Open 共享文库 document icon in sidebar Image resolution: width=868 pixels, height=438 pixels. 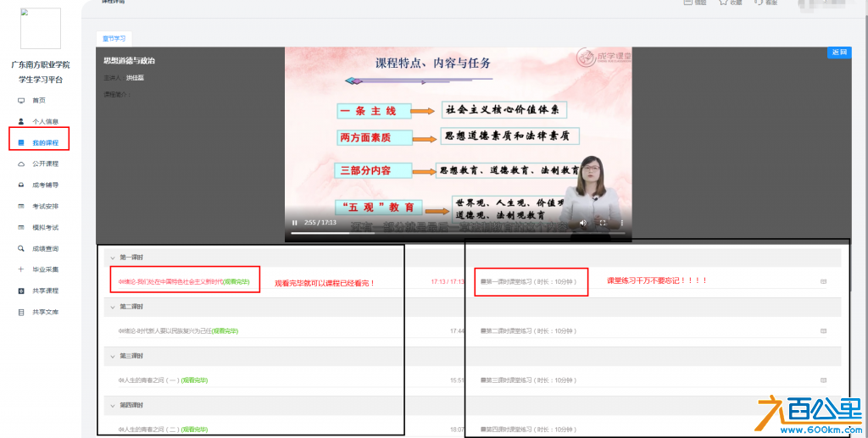(x=21, y=313)
